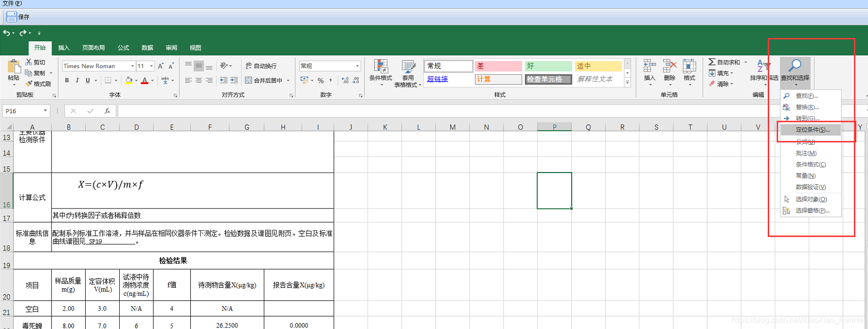Click the decrease indent icon
This screenshot has width=868, height=329.
pyautogui.click(x=224, y=80)
